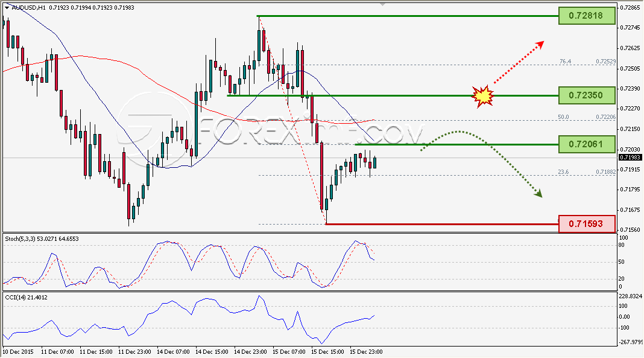Click the 14 Dec 23:00 time label
This screenshot has width=644, height=358.
click(250, 352)
